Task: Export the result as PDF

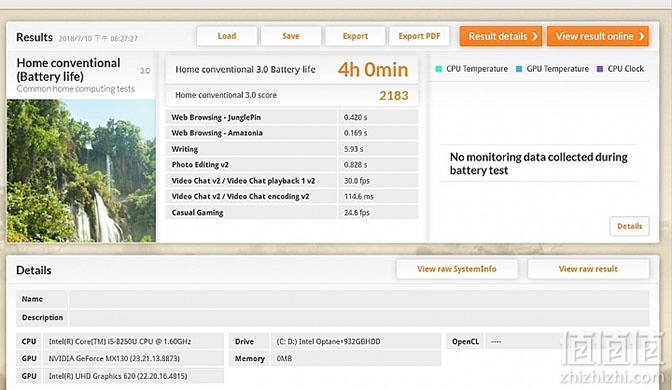Action: (419, 36)
